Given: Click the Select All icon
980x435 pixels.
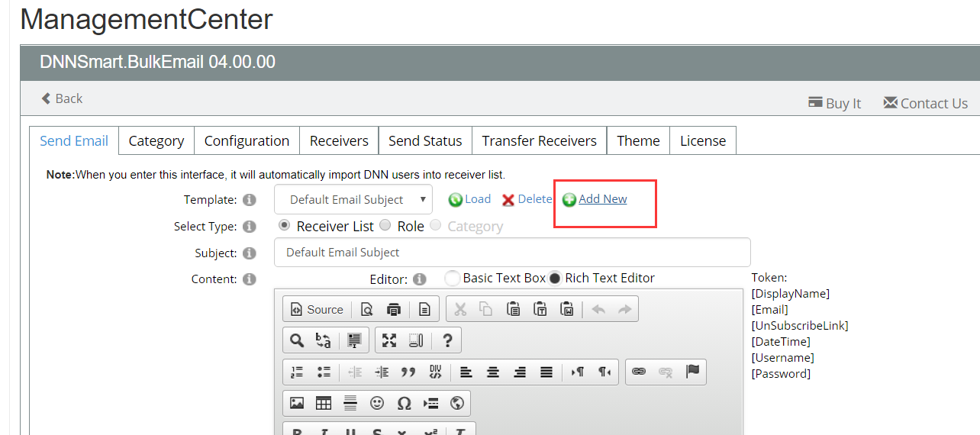Looking at the screenshot, I should [x=354, y=340].
